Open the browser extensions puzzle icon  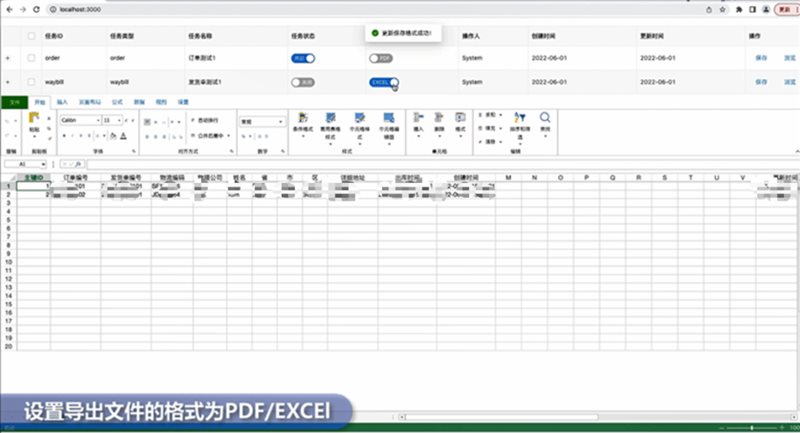tap(739, 10)
